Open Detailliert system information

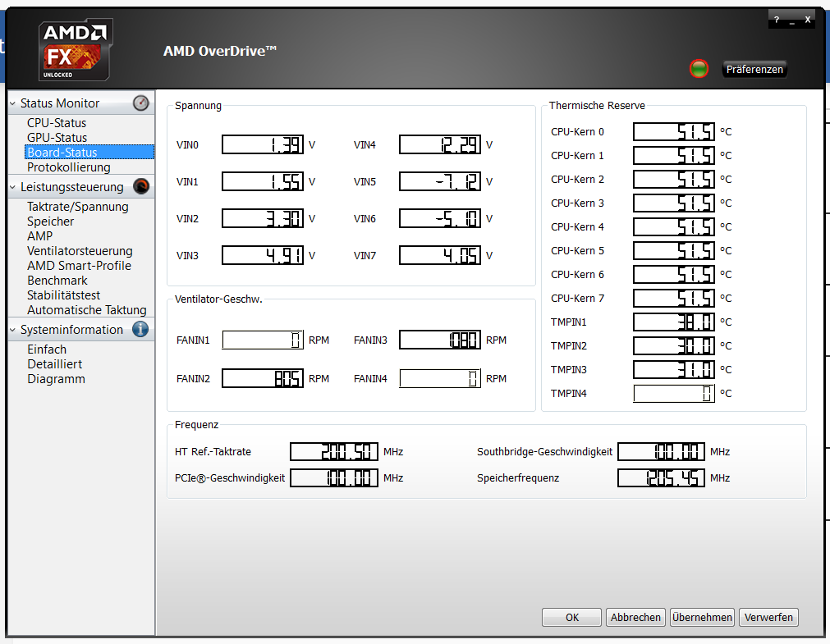click(x=54, y=364)
